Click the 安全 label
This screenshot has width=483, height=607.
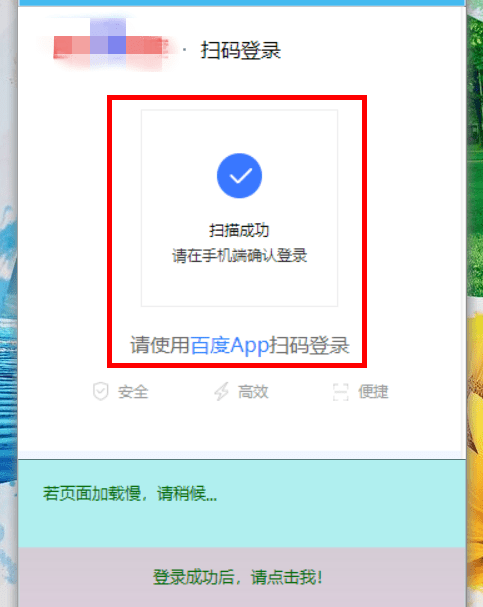pos(133,392)
